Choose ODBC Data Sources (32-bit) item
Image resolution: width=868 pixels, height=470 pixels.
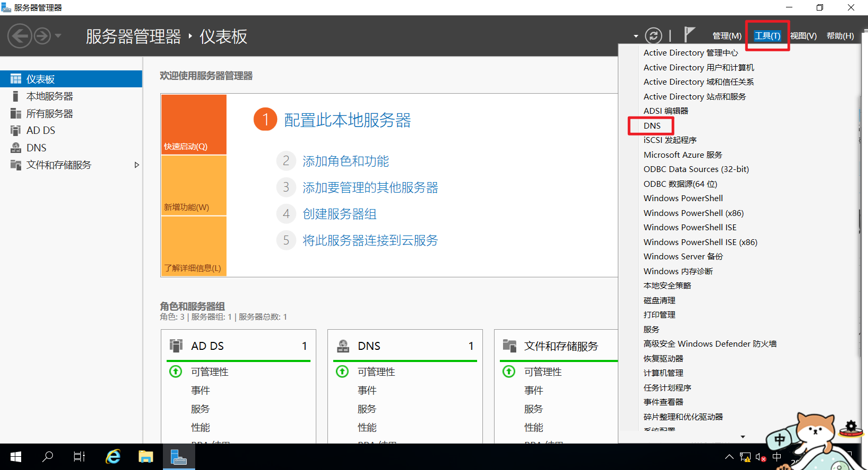pos(696,169)
